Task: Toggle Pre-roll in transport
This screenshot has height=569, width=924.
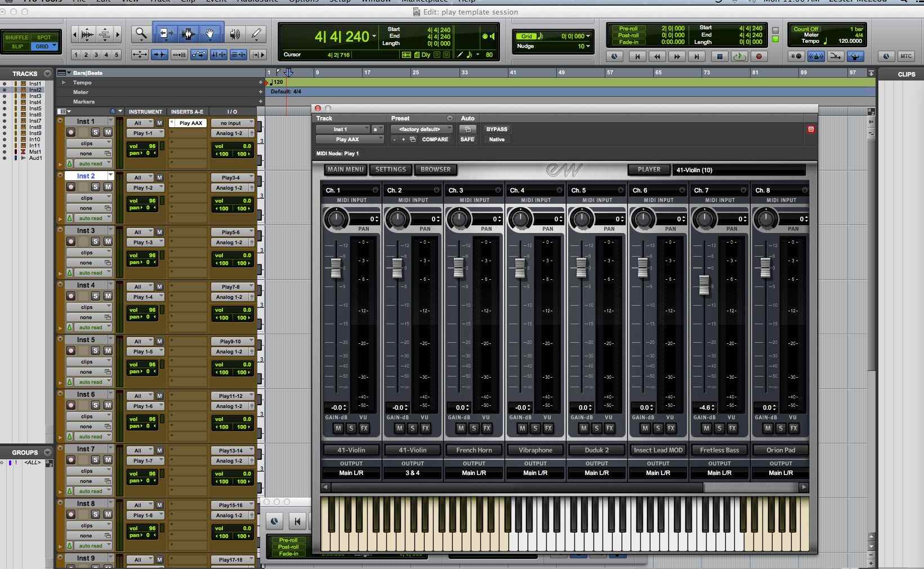Action: (628, 28)
